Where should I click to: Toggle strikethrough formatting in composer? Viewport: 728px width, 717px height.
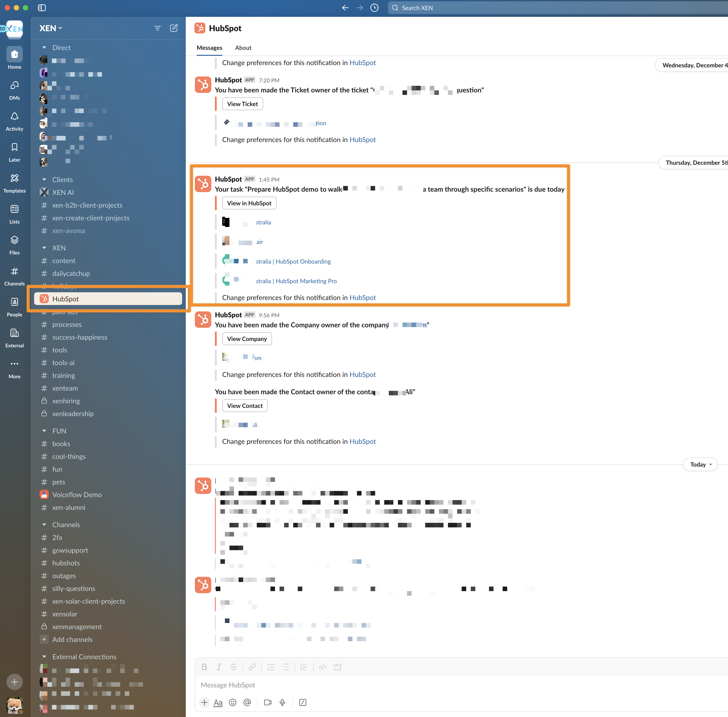click(234, 667)
